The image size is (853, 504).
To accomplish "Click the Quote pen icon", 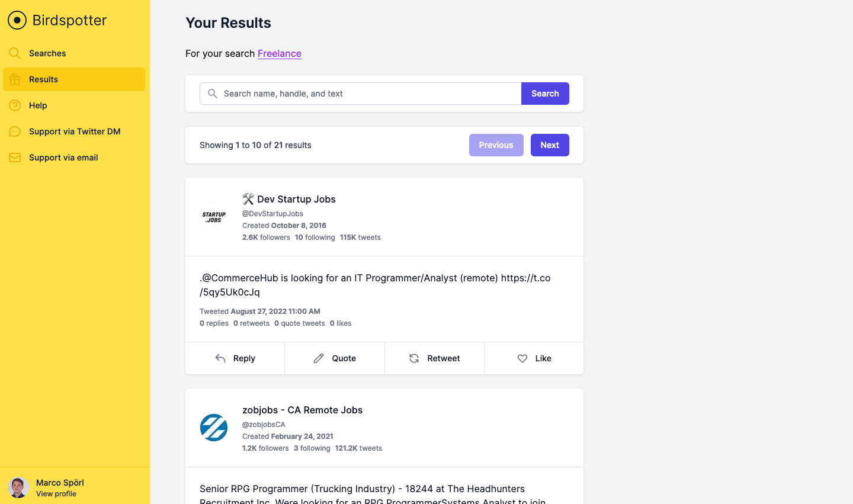I will tap(319, 358).
